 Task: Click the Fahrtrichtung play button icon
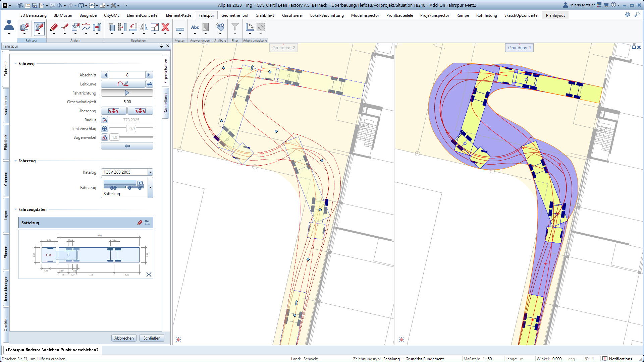pyautogui.click(x=127, y=93)
